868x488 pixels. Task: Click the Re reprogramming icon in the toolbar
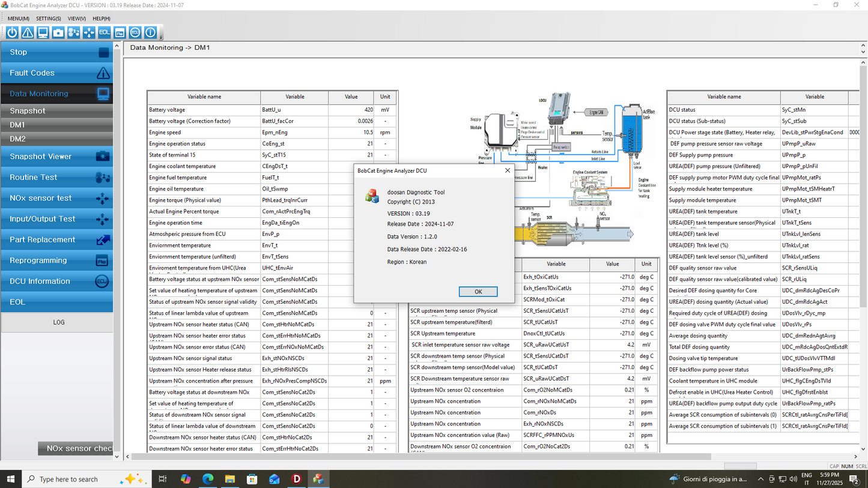coord(120,33)
